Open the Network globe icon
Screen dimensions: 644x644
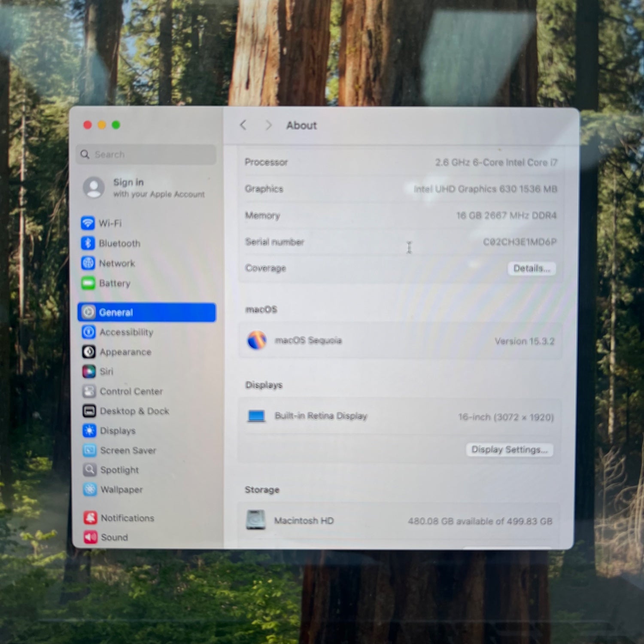[x=88, y=263]
